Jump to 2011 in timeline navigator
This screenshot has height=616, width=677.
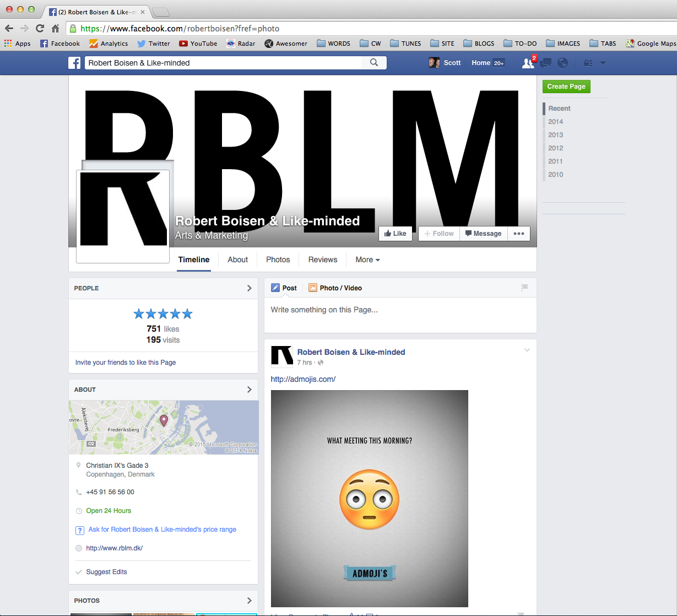click(555, 161)
